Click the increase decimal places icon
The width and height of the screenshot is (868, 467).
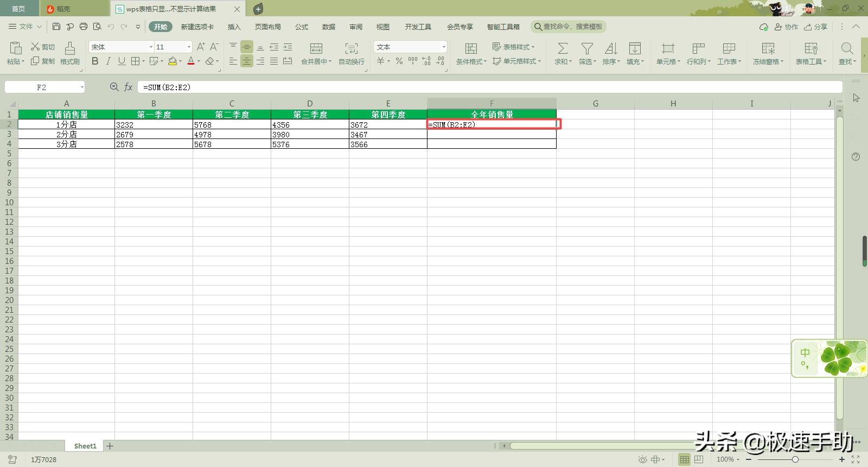tap(426, 61)
